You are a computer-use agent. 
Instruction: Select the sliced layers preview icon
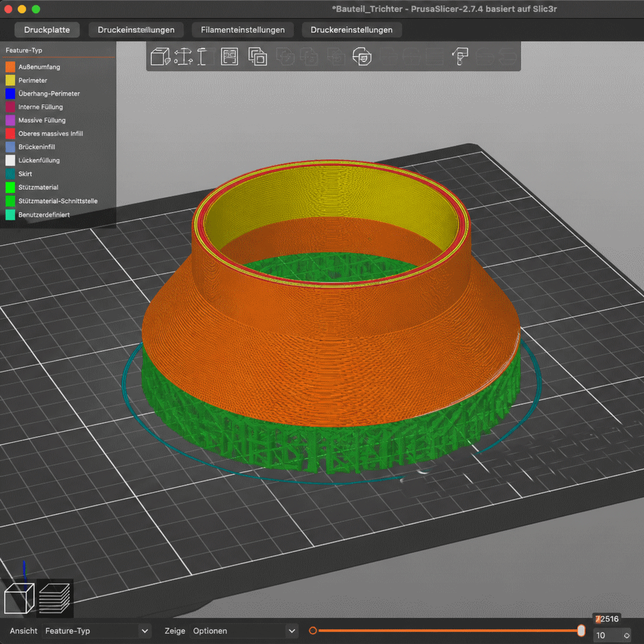point(55,598)
